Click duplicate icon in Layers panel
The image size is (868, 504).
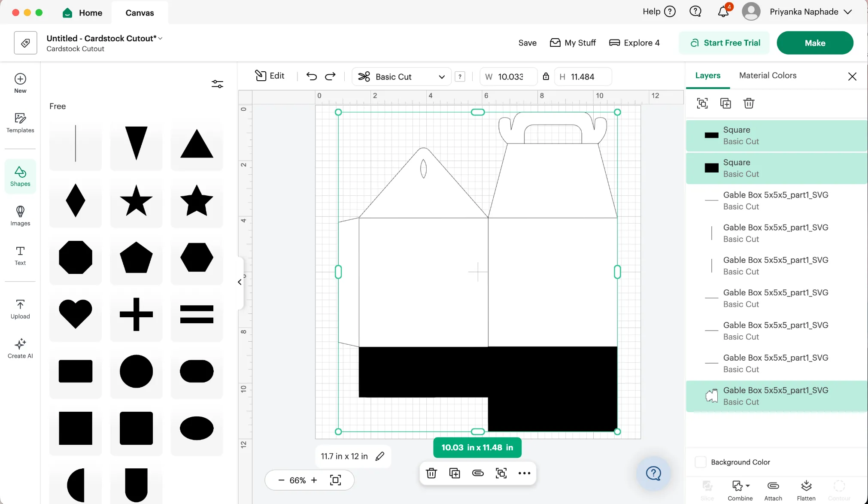(725, 103)
